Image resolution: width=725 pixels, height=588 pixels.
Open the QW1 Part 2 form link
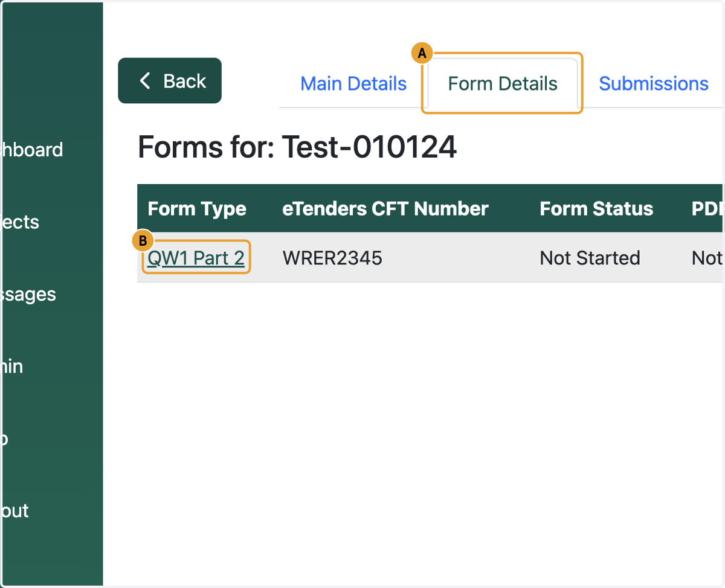(x=196, y=258)
